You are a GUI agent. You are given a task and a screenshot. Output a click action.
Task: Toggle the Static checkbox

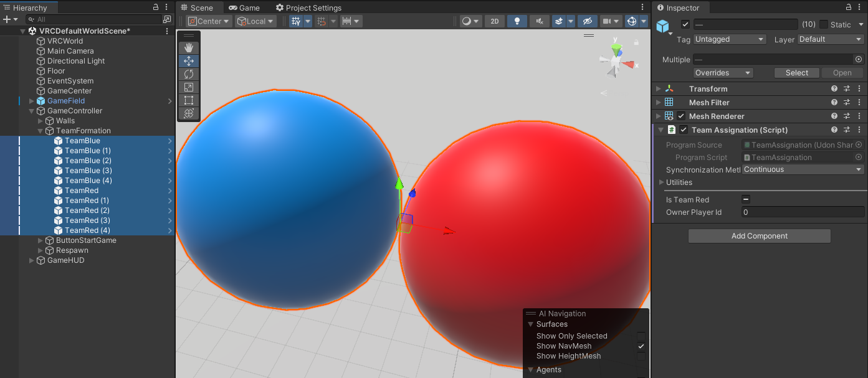pos(824,24)
